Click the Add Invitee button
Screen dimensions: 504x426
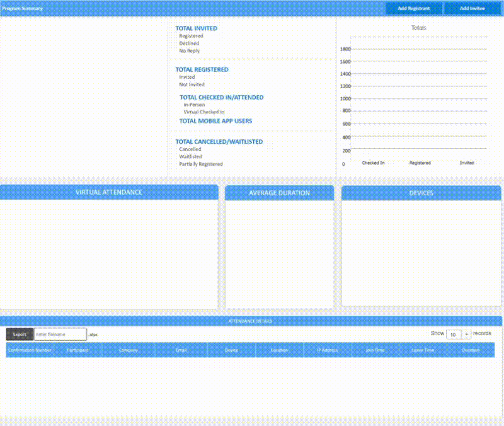(472, 9)
